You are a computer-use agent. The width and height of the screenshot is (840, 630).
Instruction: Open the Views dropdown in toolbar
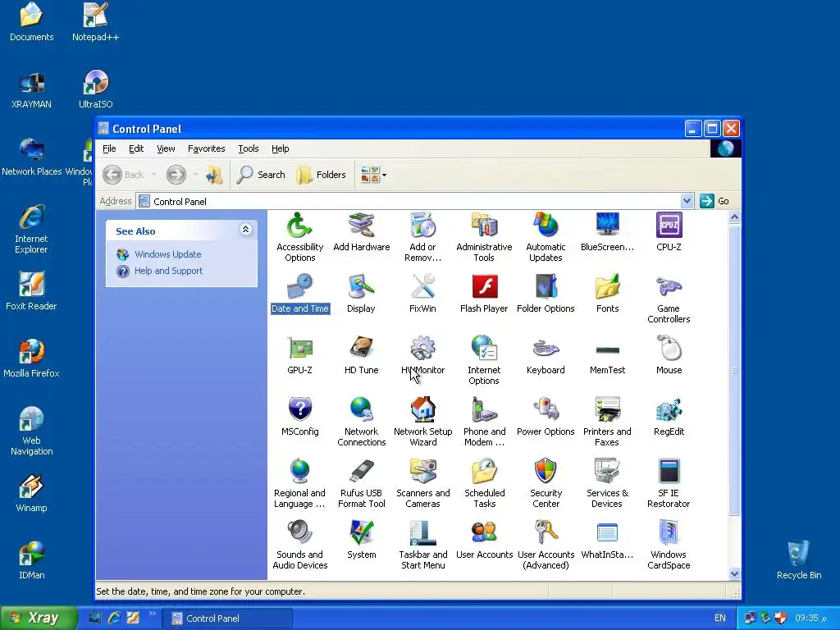[373, 175]
